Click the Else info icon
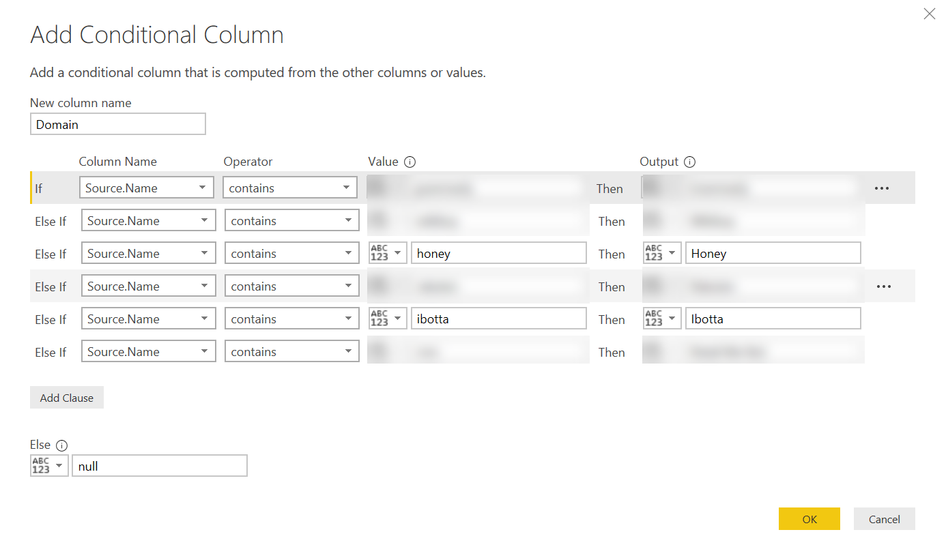This screenshot has width=946, height=560. [x=61, y=445]
